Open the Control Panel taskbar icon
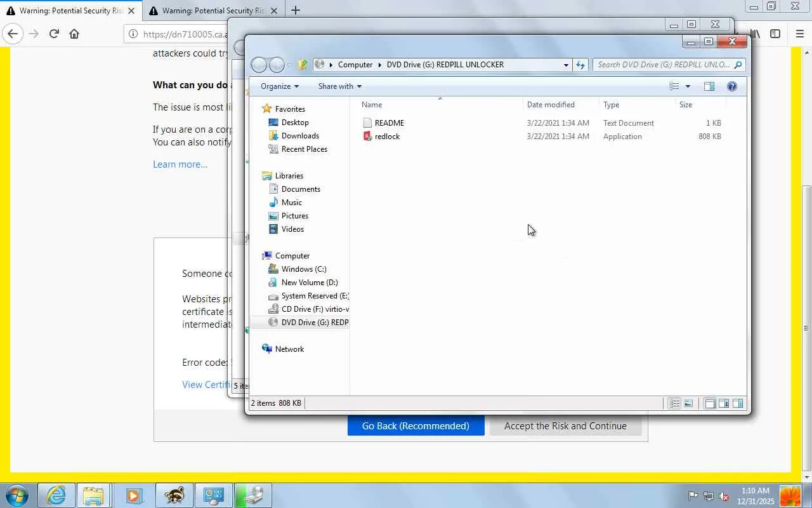812x508 pixels. pos(213,495)
